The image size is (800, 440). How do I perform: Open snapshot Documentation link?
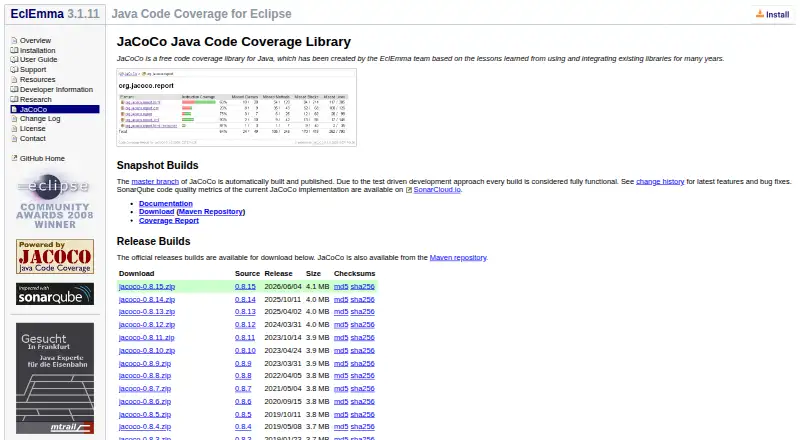coord(166,204)
